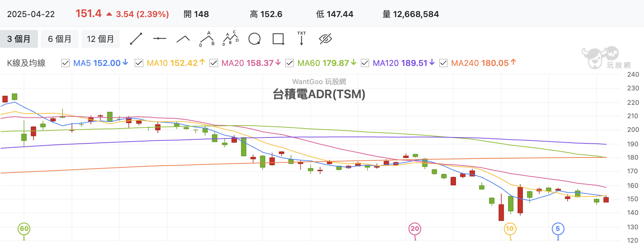644x246 pixels.
Task: Select the angle line drawing tool
Action: pyautogui.click(x=183, y=39)
